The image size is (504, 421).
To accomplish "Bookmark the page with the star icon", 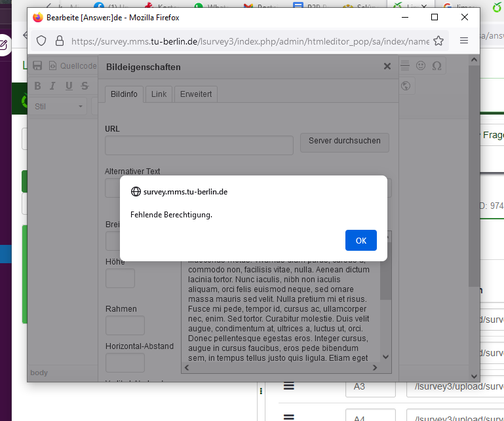I will click(438, 41).
